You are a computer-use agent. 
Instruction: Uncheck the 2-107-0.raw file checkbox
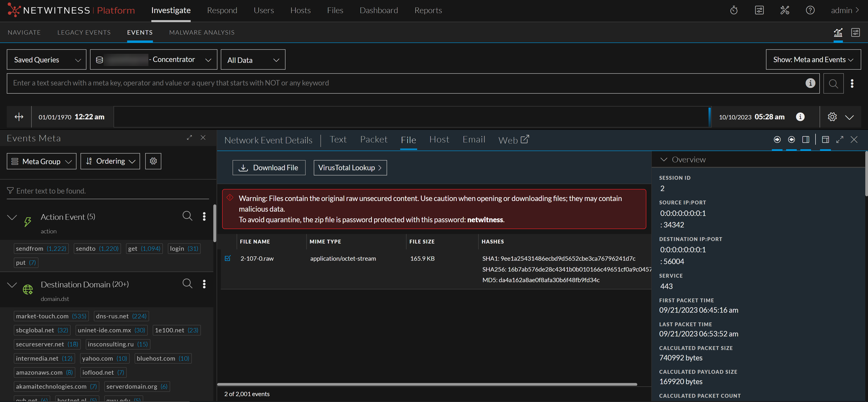pos(228,258)
